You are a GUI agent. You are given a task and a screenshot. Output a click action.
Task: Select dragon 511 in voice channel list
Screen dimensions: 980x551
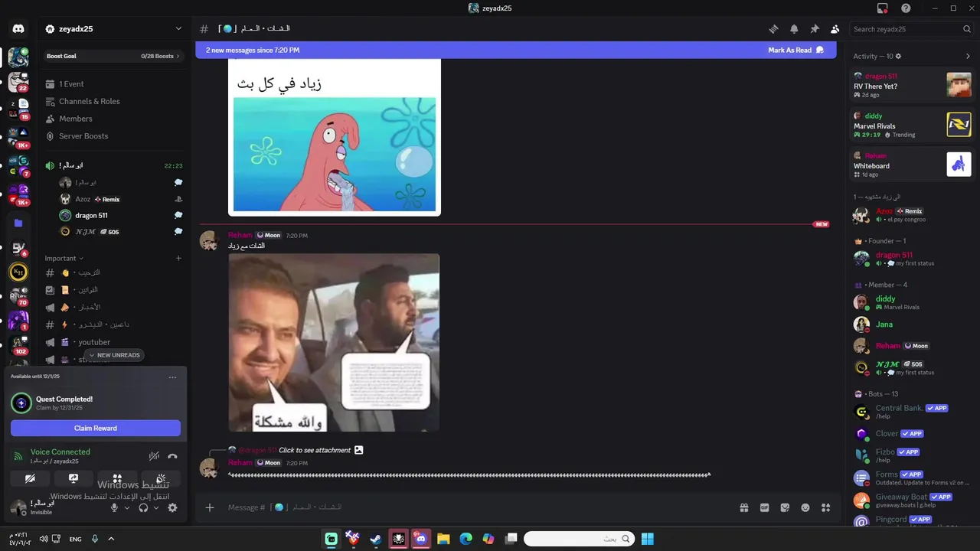pos(119,216)
